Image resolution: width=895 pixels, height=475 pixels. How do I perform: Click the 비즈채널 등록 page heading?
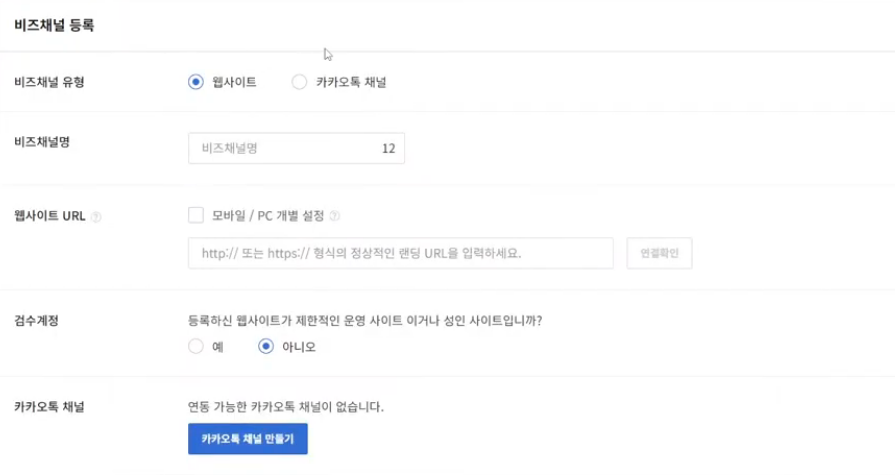(54, 26)
